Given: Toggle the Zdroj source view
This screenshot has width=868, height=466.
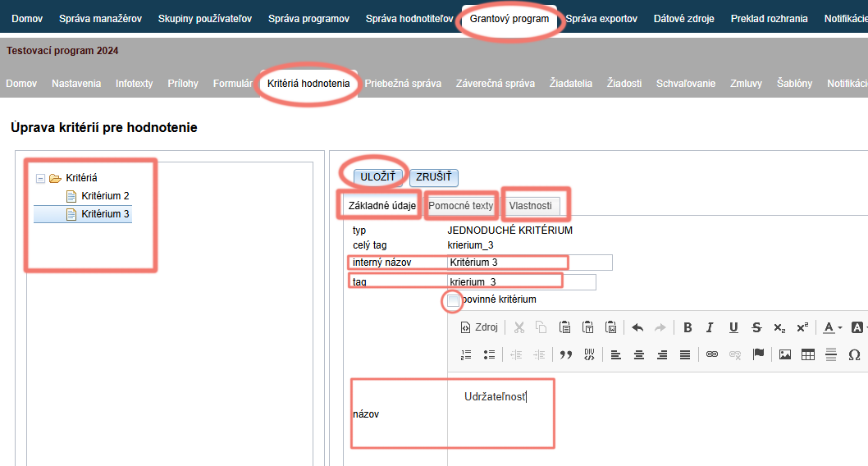Looking at the screenshot, I should (479, 327).
